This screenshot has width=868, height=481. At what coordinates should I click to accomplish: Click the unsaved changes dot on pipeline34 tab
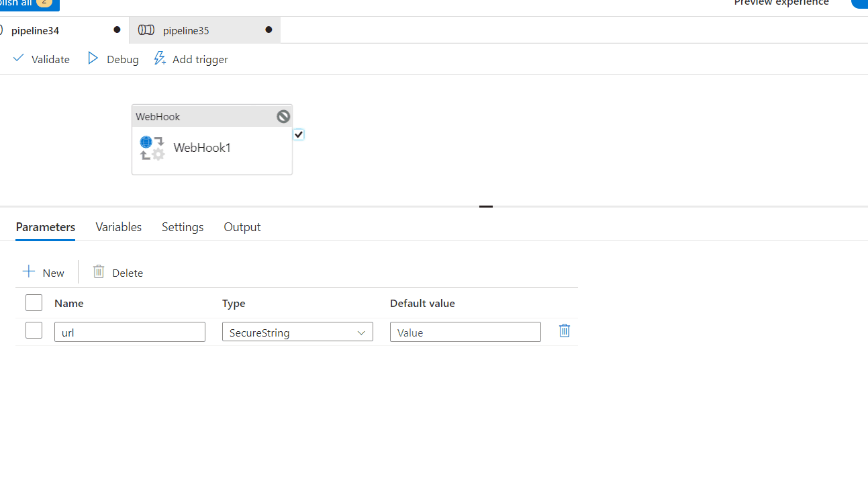tap(117, 30)
